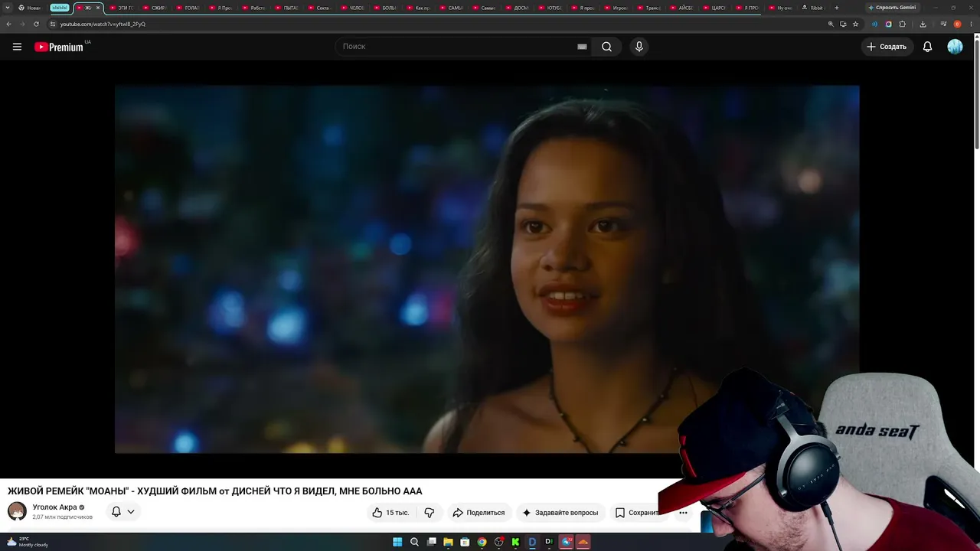The image size is (980, 551).
Task: Open the browser tab search dropdown
Action: pos(8,8)
